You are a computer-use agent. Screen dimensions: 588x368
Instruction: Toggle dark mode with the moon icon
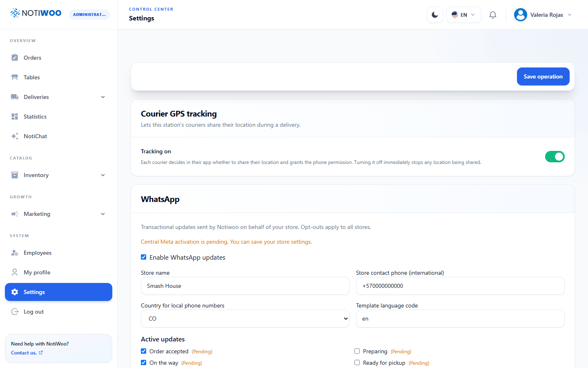[x=435, y=15]
